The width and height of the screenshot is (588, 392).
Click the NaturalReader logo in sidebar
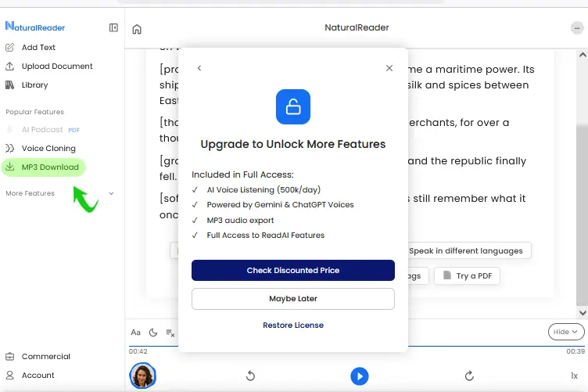35,27
